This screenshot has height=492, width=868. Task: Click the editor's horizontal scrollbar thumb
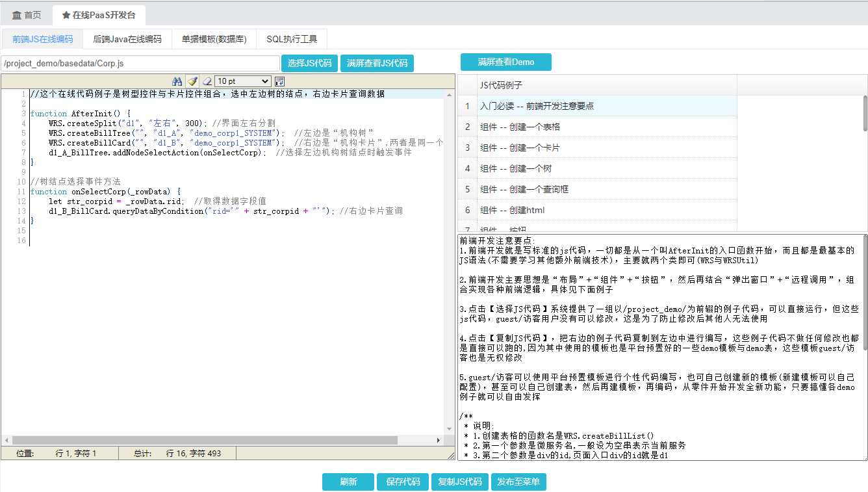(205, 440)
